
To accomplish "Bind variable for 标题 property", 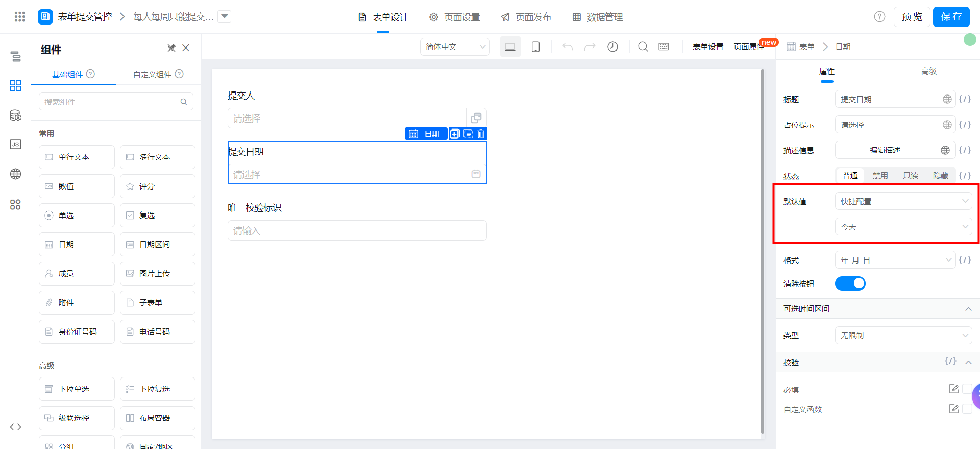I will coord(965,99).
